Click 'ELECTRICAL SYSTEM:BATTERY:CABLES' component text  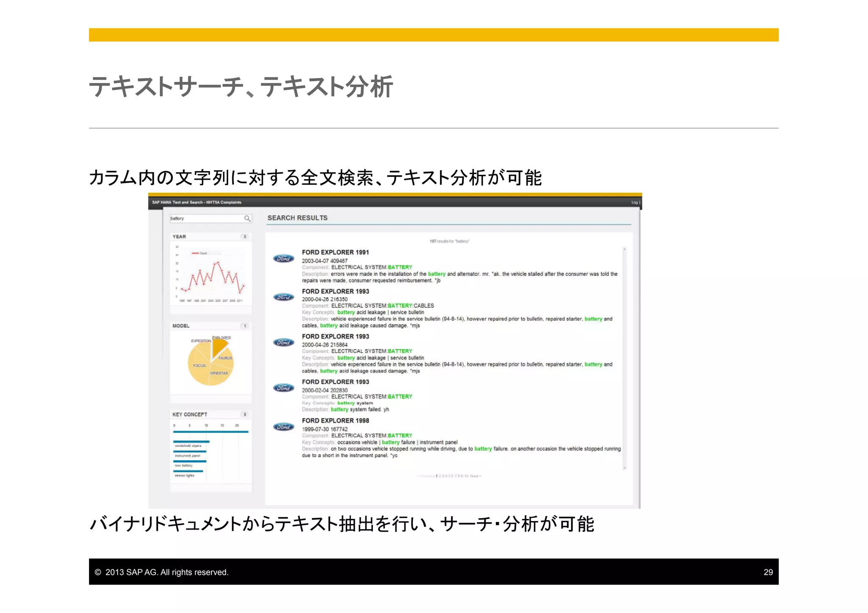[382, 306]
